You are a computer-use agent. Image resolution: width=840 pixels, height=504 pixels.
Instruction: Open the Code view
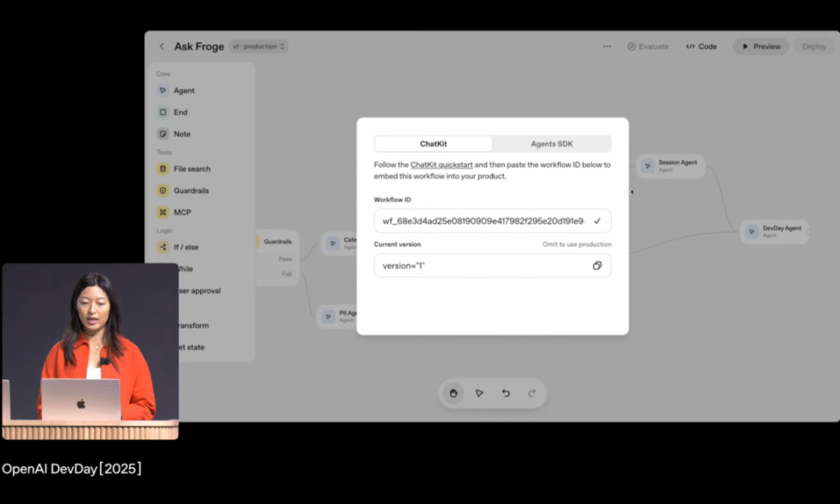[701, 47]
